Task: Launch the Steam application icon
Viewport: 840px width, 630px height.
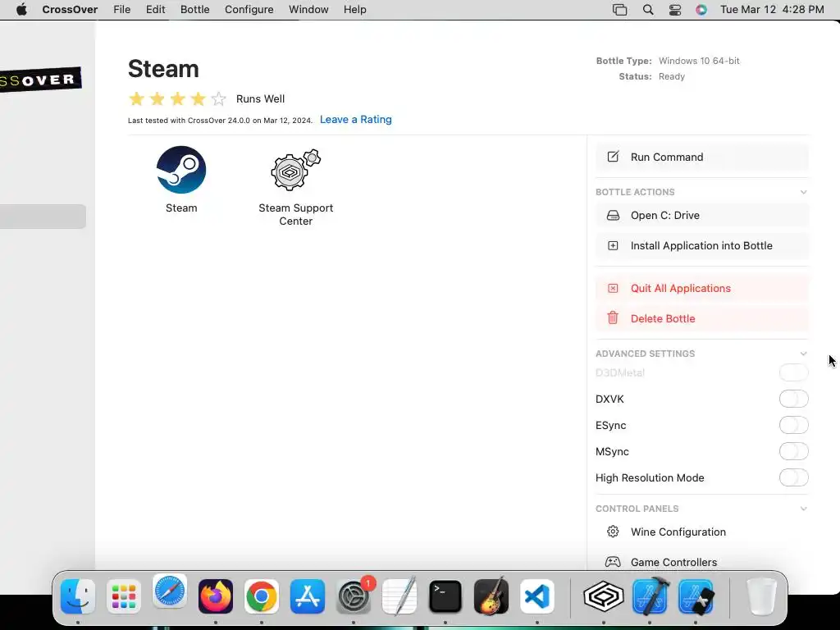Action: [x=181, y=170]
